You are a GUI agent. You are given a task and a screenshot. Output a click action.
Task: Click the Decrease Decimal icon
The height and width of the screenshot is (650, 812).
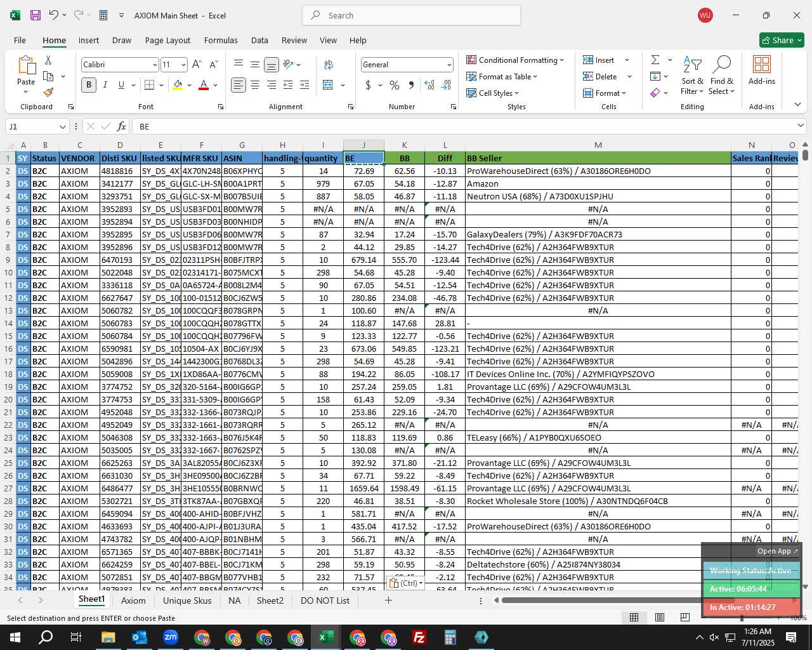pyautogui.click(x=446, y=84)
